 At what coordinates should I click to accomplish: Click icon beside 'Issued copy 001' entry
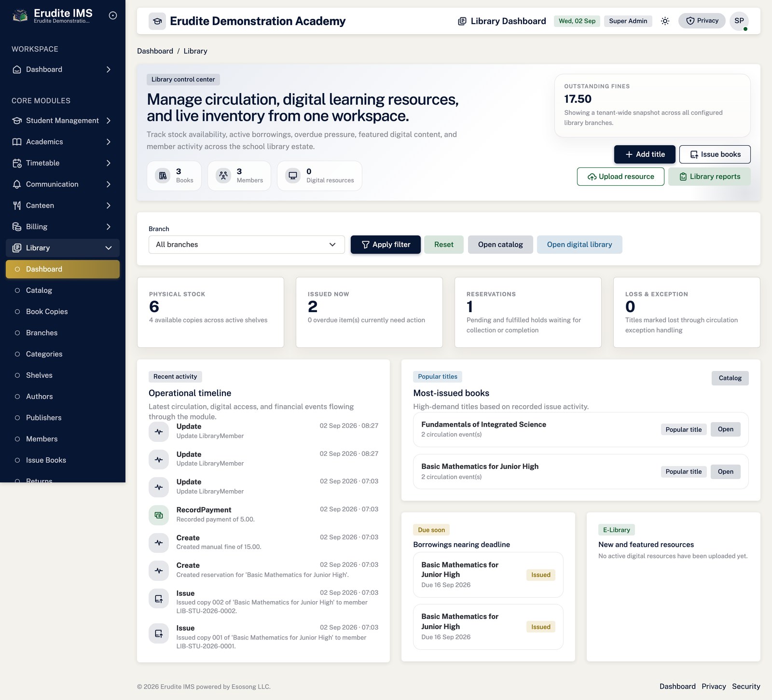pos(159,633)
